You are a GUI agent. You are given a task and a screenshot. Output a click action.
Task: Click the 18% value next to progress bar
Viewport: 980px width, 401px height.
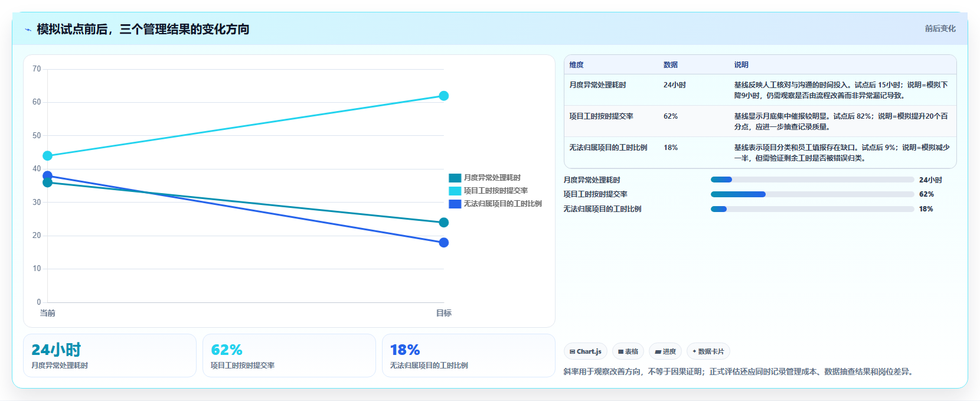926,209
